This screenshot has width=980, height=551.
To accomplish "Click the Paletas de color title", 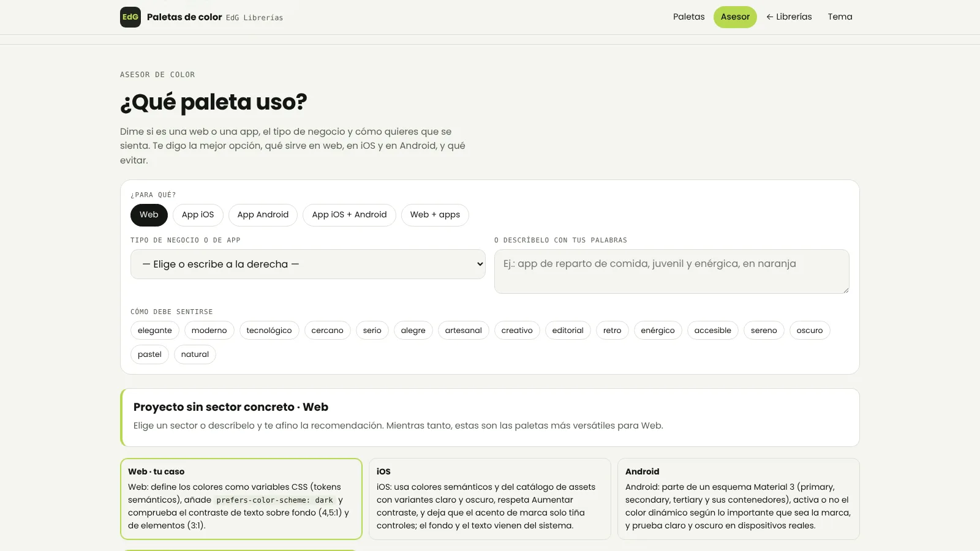I will pos(184,17).
